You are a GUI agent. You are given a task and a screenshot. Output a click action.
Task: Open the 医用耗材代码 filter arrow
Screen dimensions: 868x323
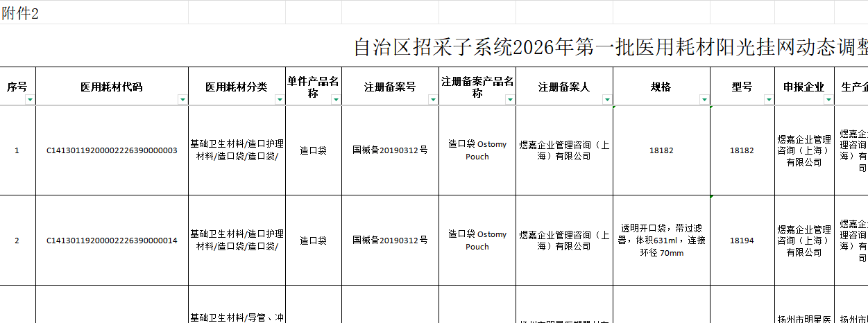tap(182, 100)
